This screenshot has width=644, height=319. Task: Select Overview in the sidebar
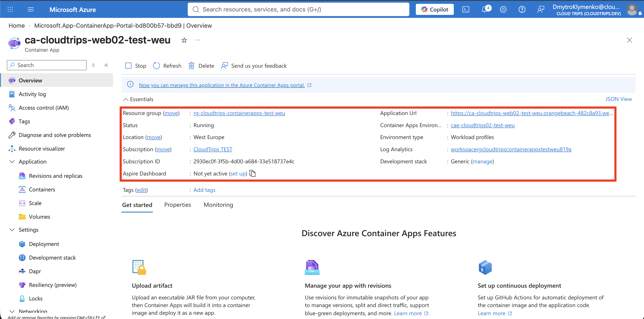[x=57, y=80]
